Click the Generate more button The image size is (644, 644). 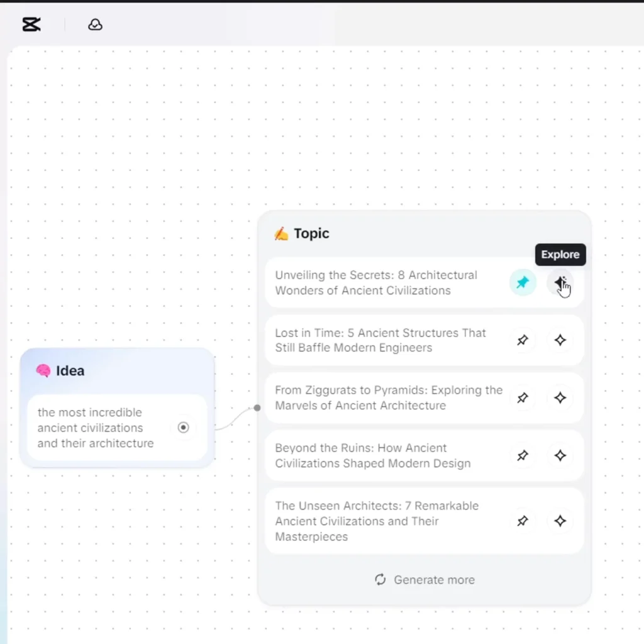425,579
